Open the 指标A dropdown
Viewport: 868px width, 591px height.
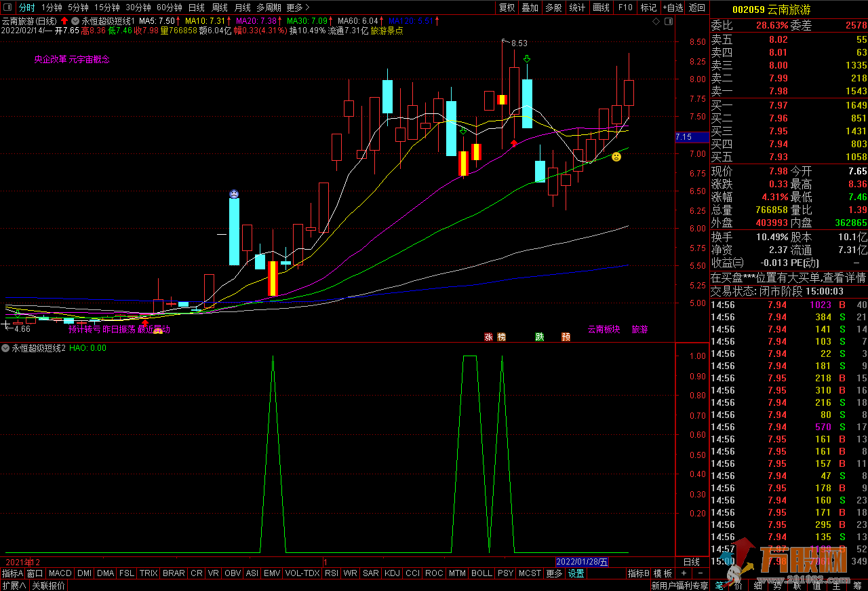point(12,573)
